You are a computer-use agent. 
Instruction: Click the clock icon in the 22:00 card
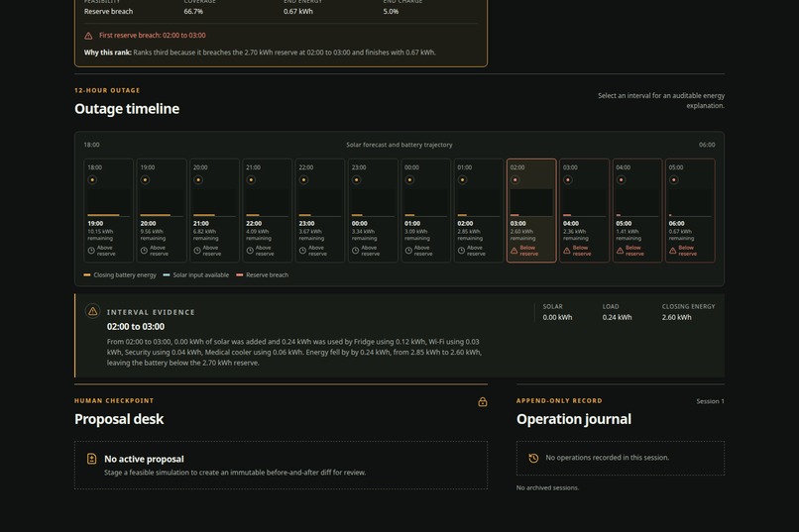tap(302, 251)
